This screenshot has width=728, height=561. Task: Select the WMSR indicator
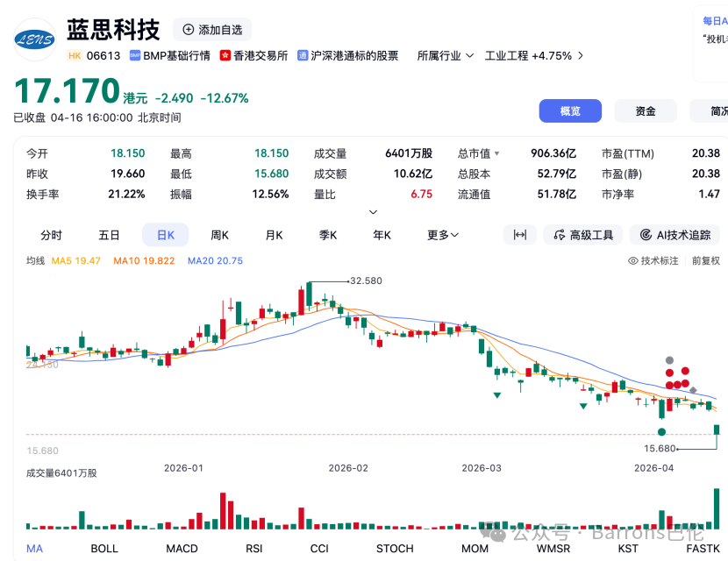[553, 549]
